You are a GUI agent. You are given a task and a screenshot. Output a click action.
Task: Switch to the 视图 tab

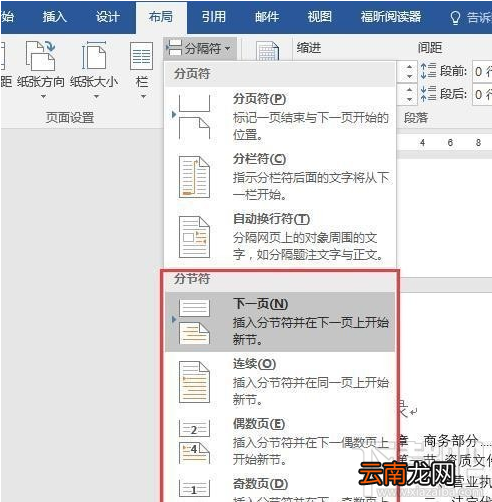coord(320,17)
